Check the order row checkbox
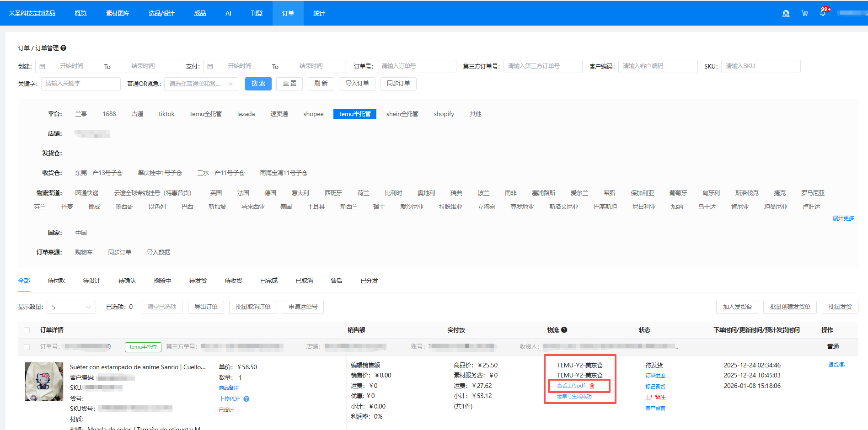 click(x=27, y=347)
